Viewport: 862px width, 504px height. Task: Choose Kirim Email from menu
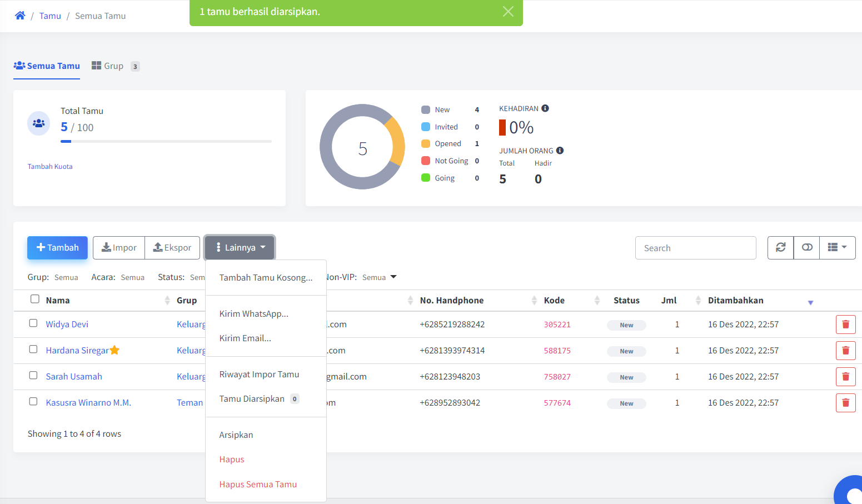coord(266,338)
